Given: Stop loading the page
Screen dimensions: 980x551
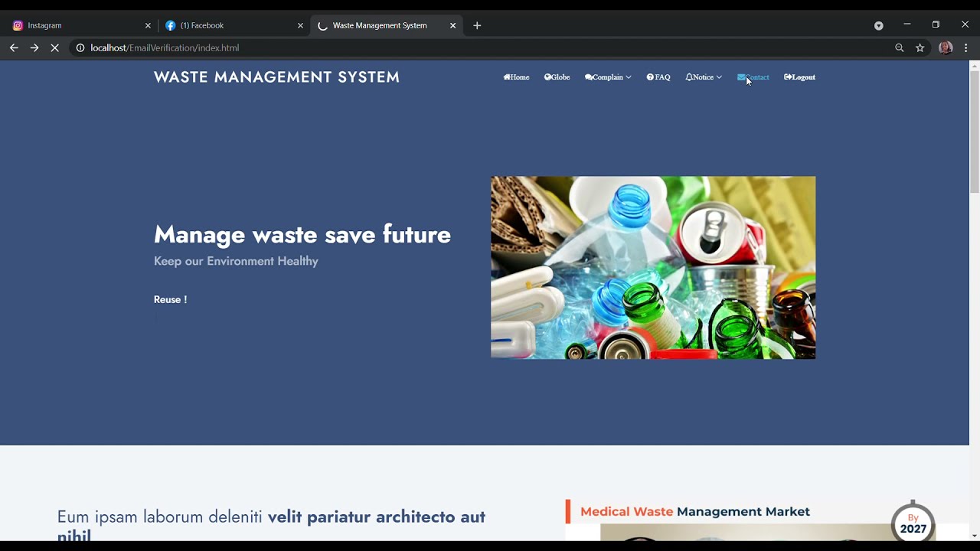Looking at the screenshot, I should point(55,47).
